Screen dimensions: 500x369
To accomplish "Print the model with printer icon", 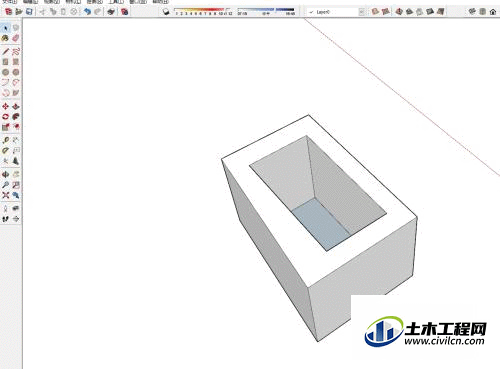I will tap(111, 12).
